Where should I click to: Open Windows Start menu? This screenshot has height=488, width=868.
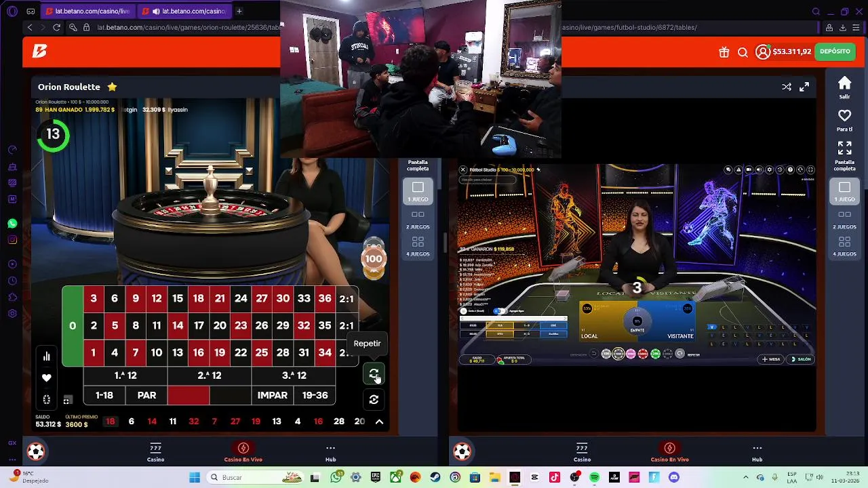[195, 477]
